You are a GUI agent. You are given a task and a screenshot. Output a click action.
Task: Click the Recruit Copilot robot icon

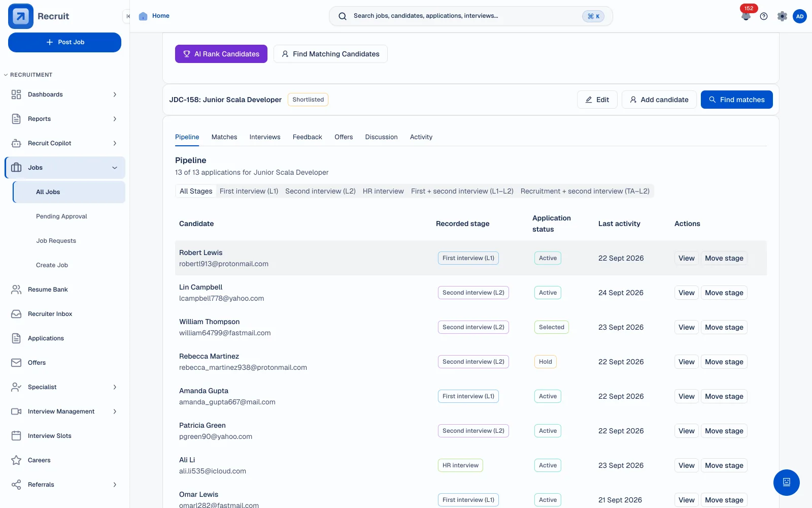click(16, 143)
